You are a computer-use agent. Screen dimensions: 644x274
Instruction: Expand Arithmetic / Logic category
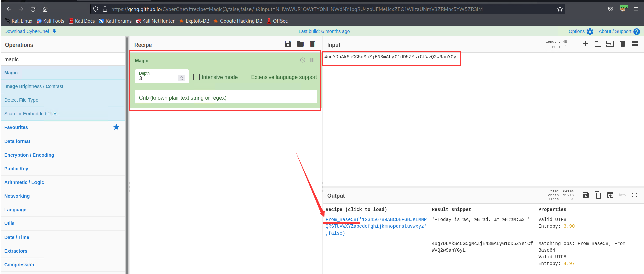[x=63, y=182]
